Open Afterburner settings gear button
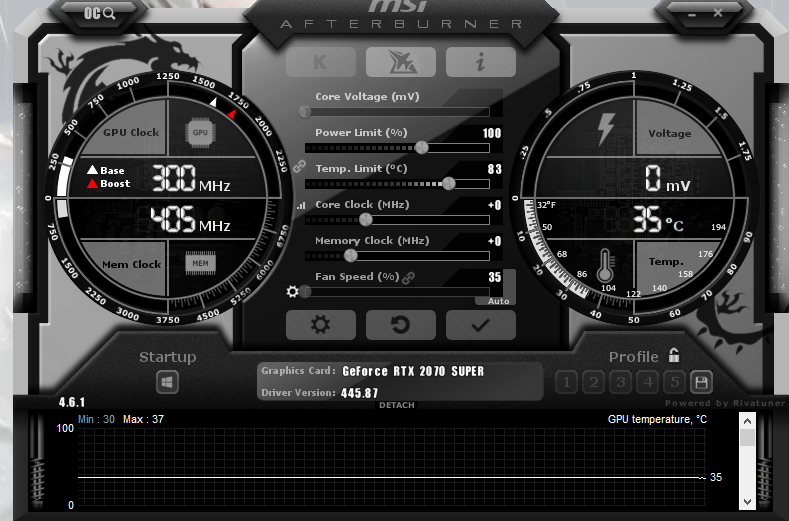The width and height of the screenshot is (789, 521). pyautogui.click(x=321, y=325)
